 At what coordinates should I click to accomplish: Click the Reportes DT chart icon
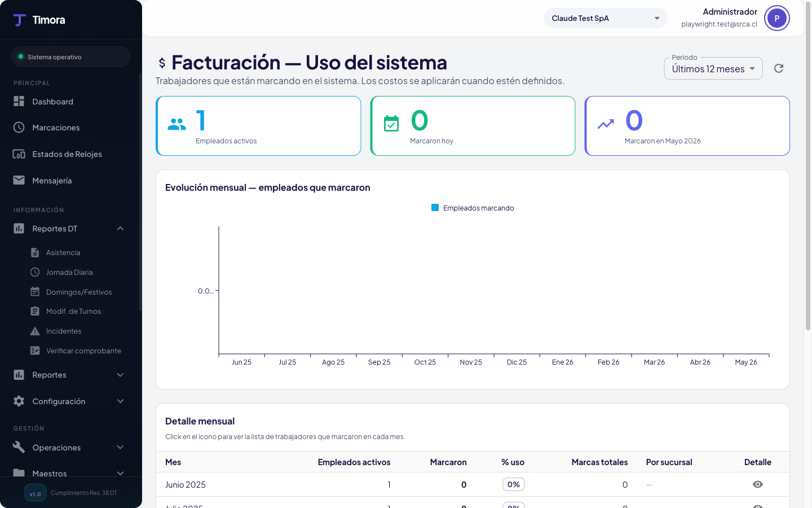tap(19, 229)
